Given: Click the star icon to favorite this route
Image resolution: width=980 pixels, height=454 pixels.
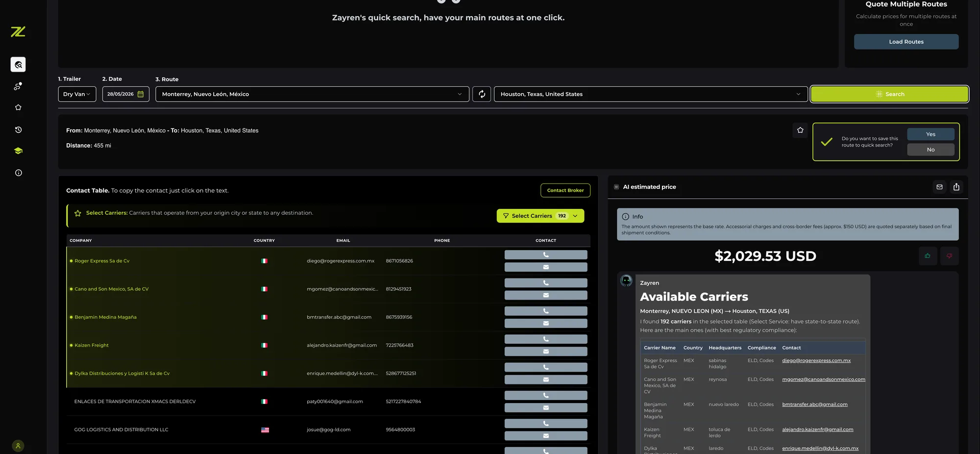Looking at the screenshot, I should click(x=800, y=130).
